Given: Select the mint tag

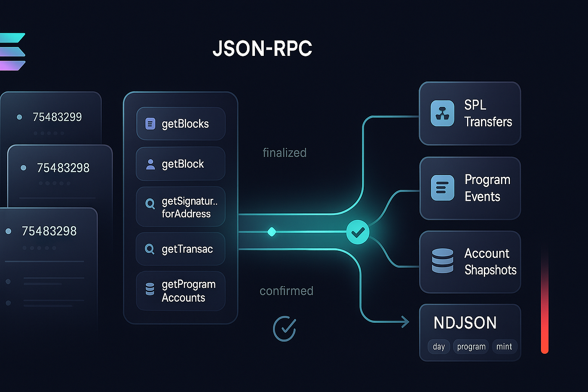Looking at the screenshot, I should click(x=504, y=347).
